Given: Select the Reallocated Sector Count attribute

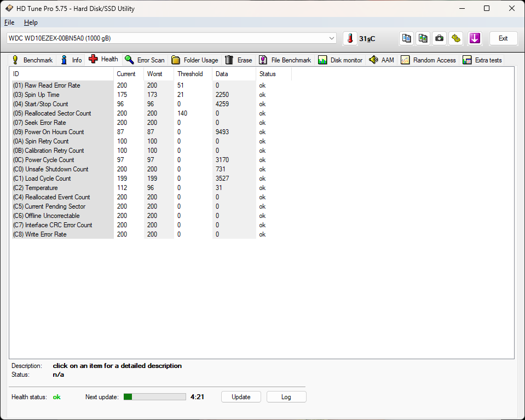Looking at the screenshot, I should click(151, 113).
